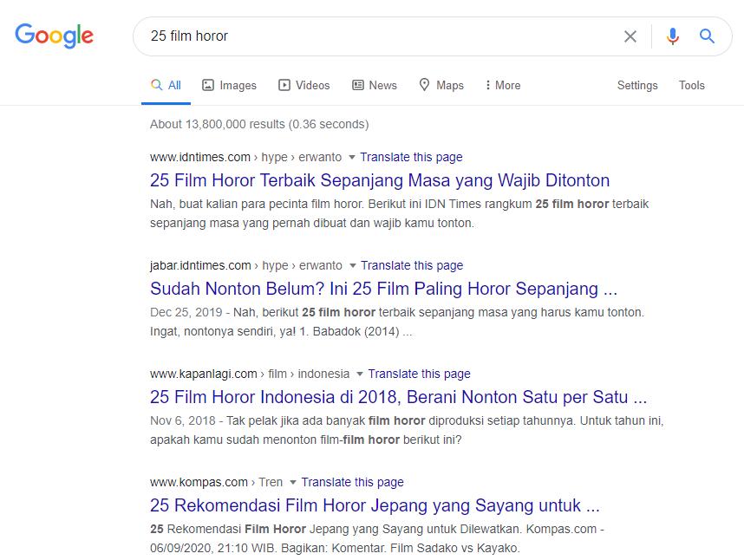Click into the search field containing '25 film horor'

tap(380, 36)
